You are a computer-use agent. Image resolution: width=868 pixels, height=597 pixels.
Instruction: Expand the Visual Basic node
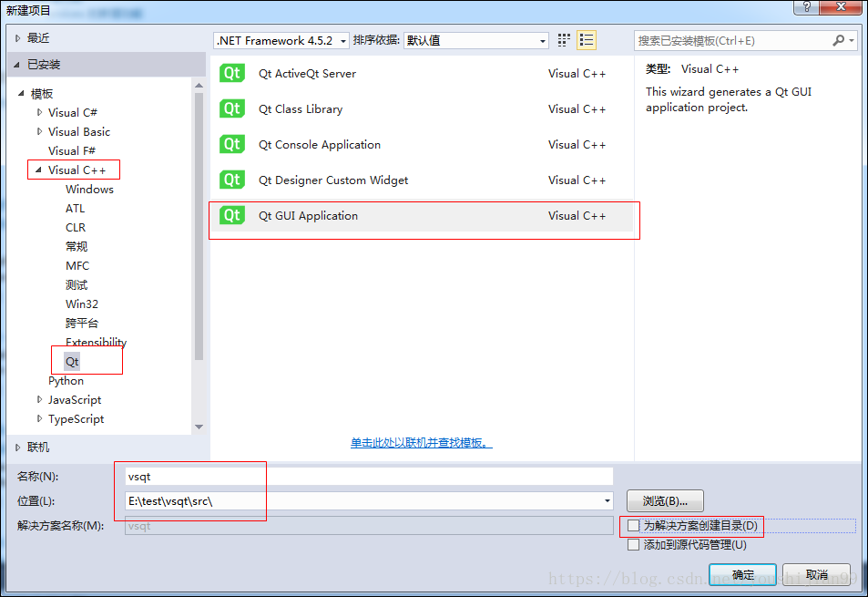point(39,132)
